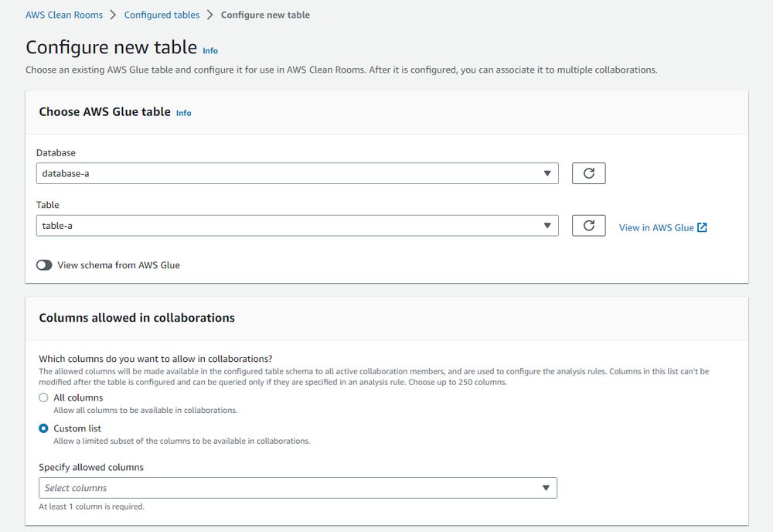
Task: Open the Specify allowed columns dropdown
Action: (297, 488)
